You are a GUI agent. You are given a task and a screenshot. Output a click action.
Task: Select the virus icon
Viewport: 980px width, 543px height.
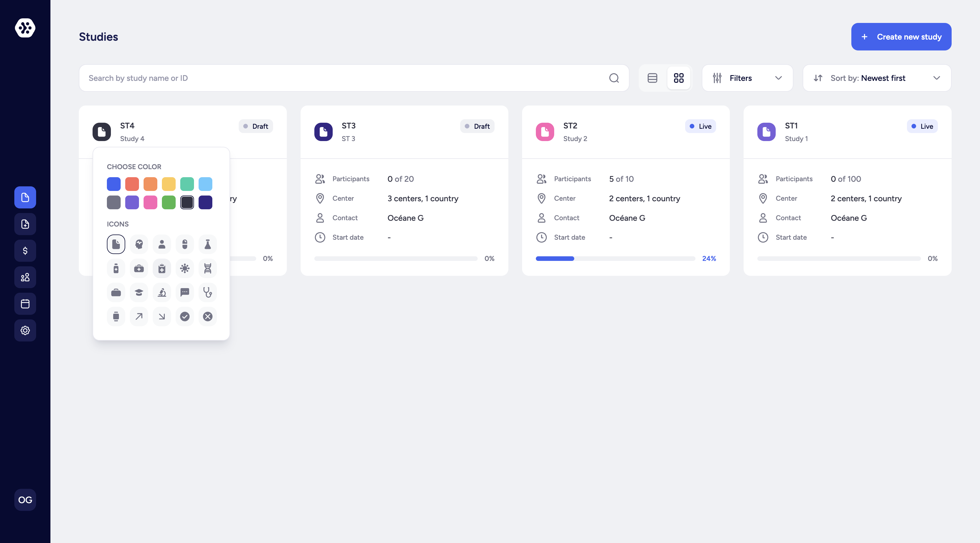click(185, 268)
